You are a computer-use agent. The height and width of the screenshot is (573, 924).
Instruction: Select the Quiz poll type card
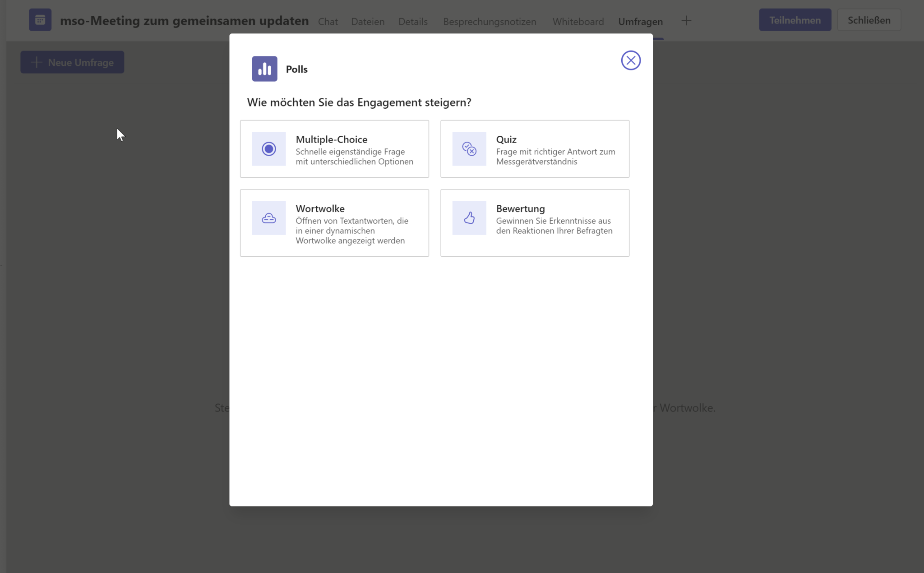tap(535, 149)
